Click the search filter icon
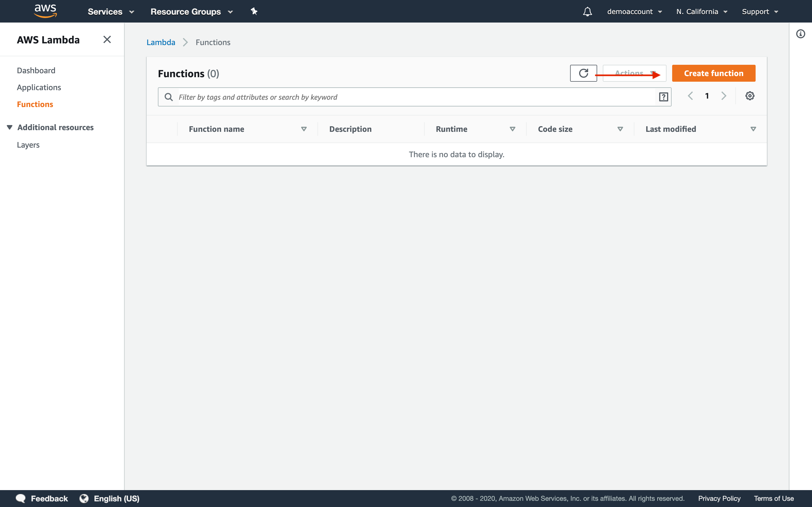Viewport: 812px width, 507px height. (x=664, y=97)
